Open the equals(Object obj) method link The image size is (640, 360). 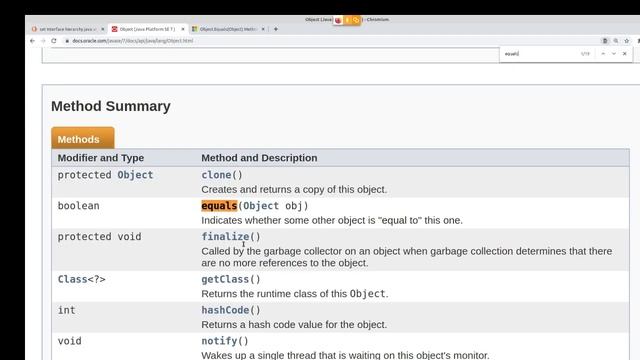(219, 206)
